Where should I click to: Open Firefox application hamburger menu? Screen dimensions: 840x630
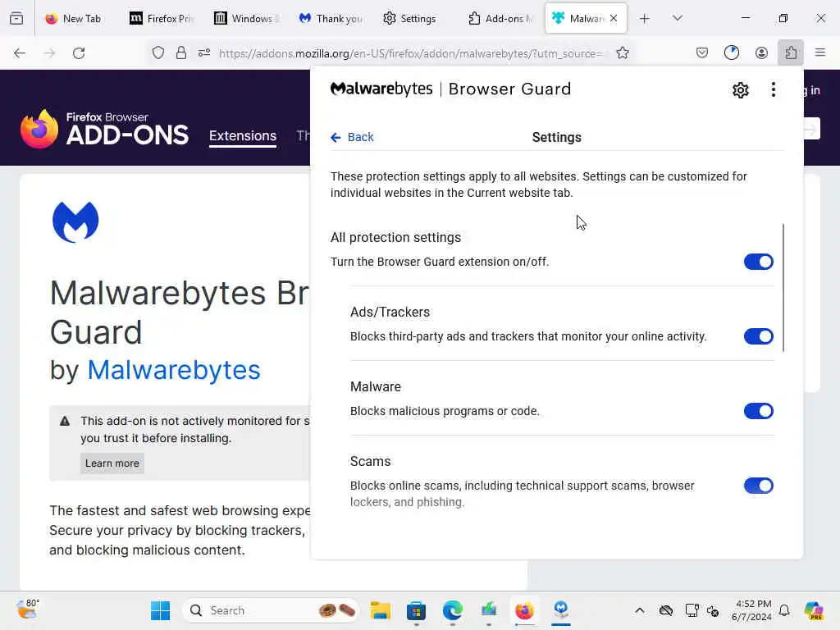(820, 52)
